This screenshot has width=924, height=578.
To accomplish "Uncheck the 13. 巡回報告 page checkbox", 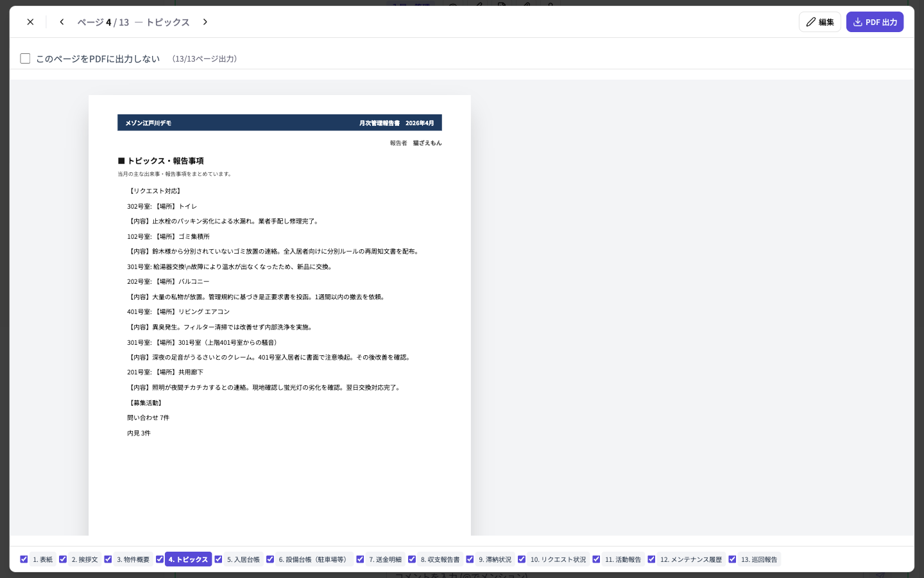I will (732, 559).
